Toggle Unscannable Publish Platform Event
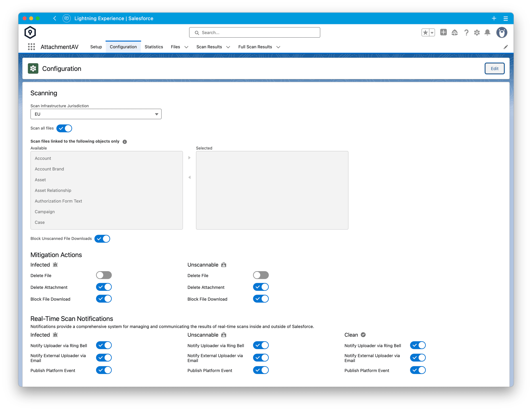This screenshot has width=532, height=411. (x=261, y=370)
